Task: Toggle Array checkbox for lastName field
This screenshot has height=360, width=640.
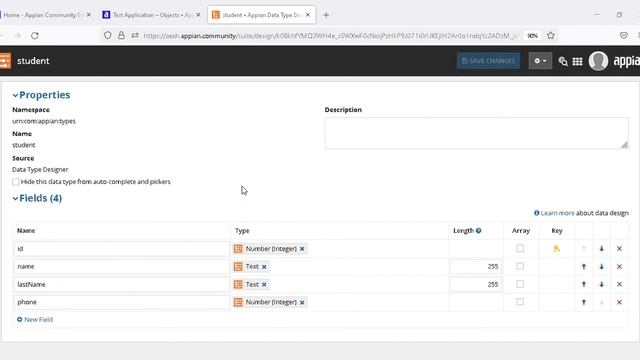Action: coord(520,284)
